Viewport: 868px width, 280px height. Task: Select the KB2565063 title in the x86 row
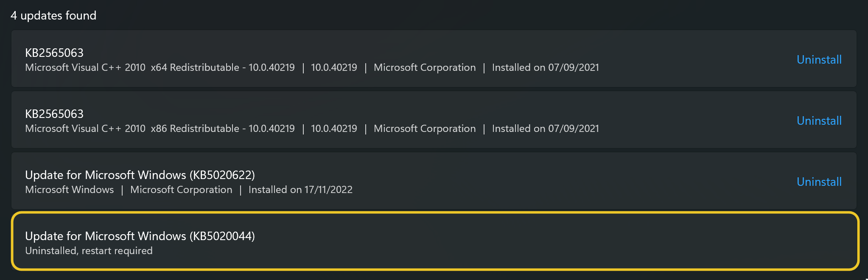click(54, 114)
